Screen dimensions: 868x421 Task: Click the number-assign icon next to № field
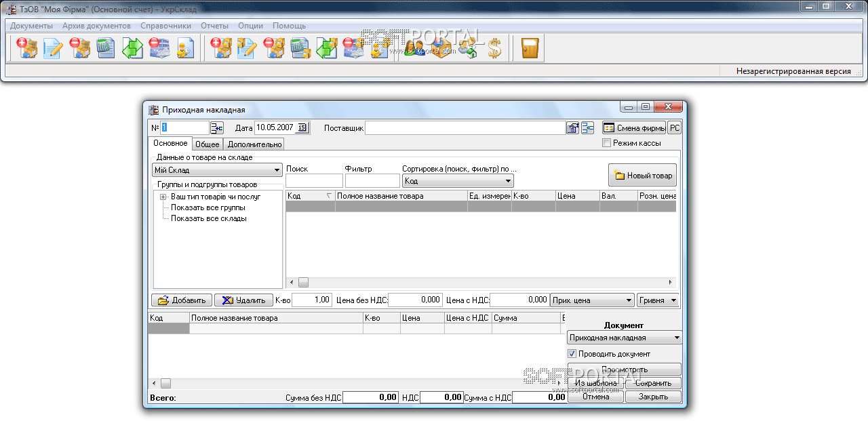pyautogui.click(x=217, y=127)
